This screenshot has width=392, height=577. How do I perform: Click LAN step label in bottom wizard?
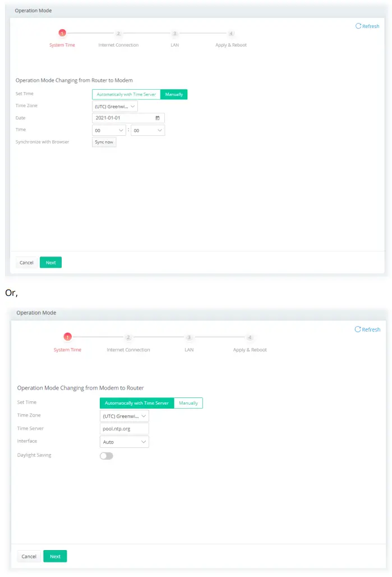coord(189,350)
